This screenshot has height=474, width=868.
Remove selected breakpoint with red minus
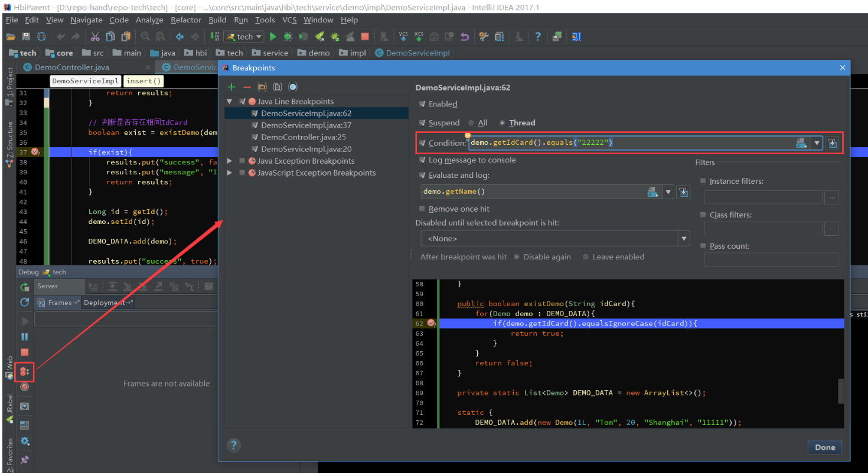[x=247, y=87]
